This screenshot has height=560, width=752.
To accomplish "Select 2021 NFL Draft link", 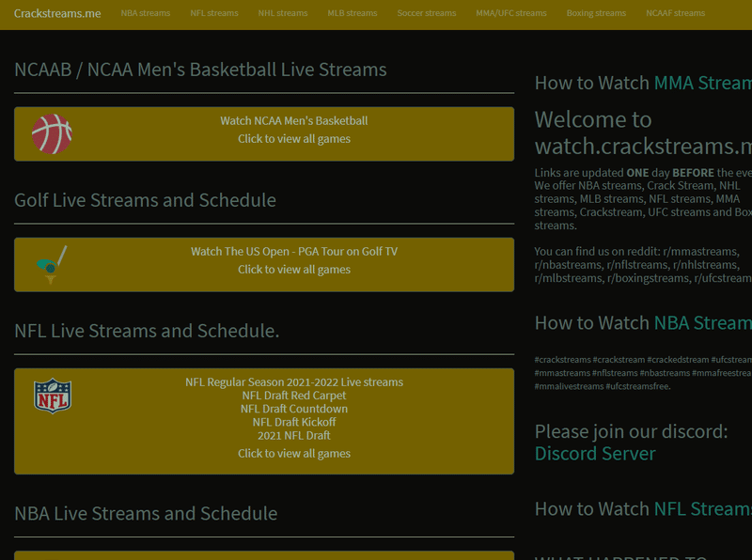I will pos(294,435).
